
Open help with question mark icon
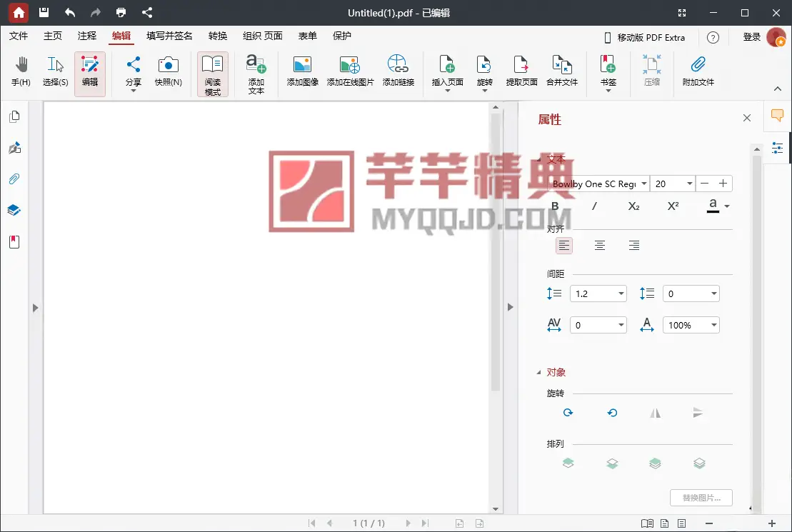pyautogui.click(x=713, y=37)
